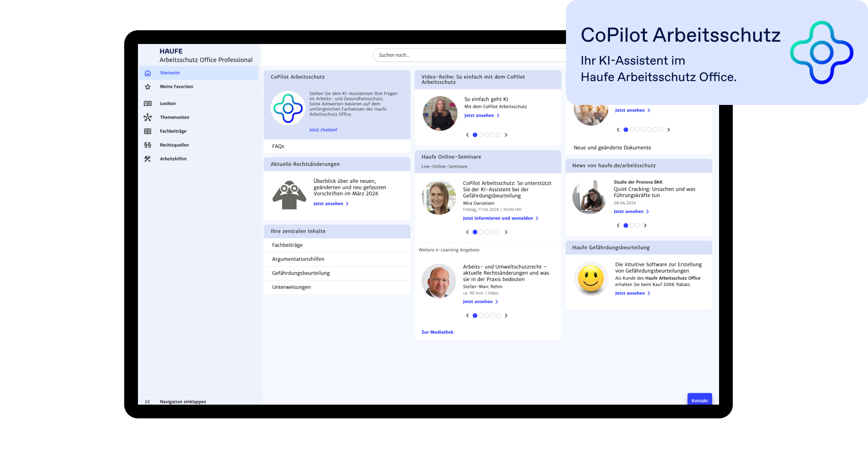Advance the e-Learning carousel with right chevron

pos(506,315)
